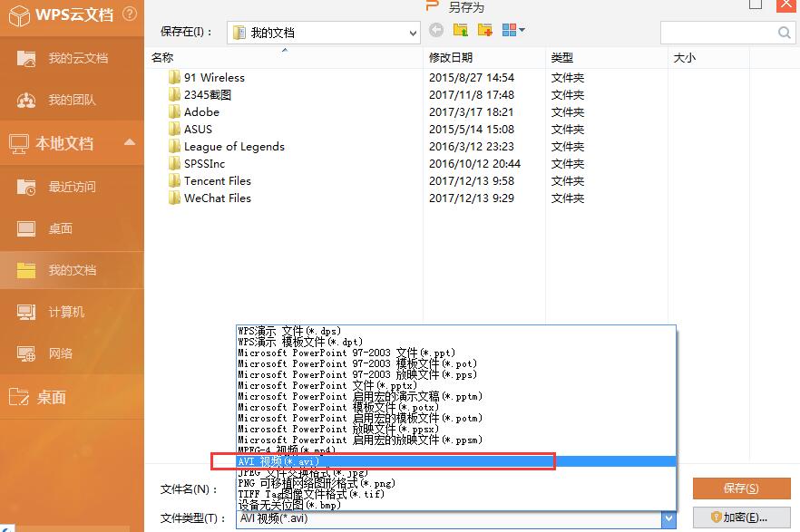The image size is (800, 532).
Task: Select the 91 Wireless folder
Action: 214,77
